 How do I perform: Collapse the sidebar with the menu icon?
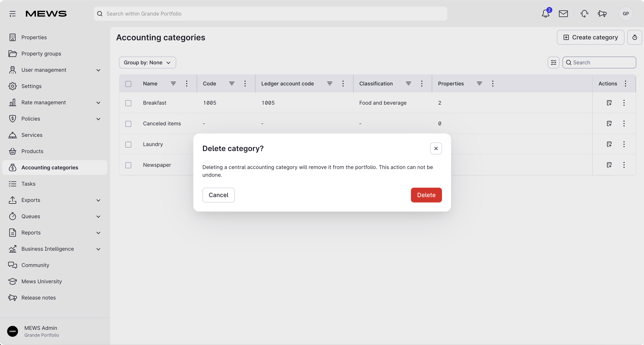[13, 13]
